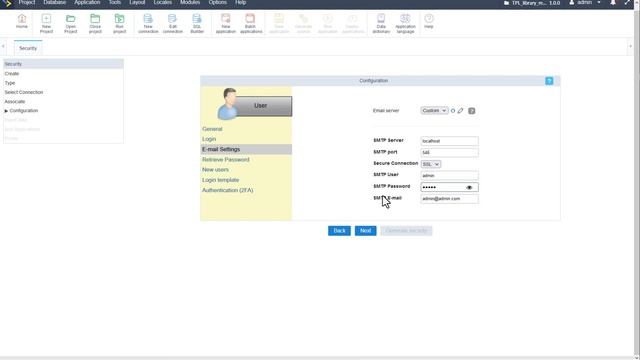Viewport: 640px width, 360px height.
Task: Toggle SMTP password visibility eye icon
Action: (469, 187)
